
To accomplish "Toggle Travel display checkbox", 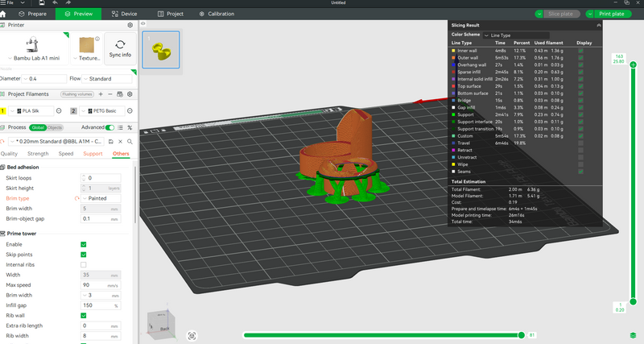I will point(580,143).
